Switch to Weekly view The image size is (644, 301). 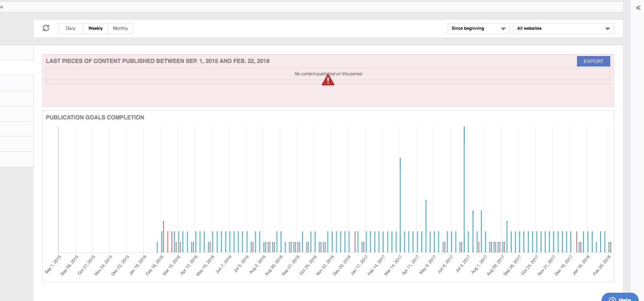pos(96,28)
